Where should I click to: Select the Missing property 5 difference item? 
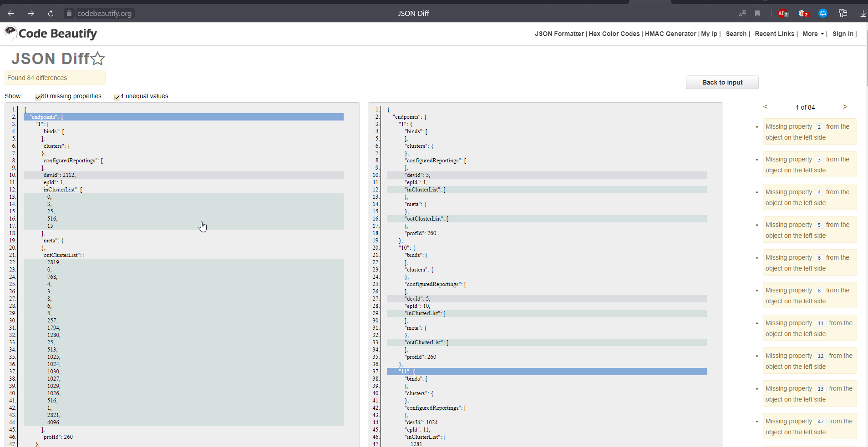810,230
